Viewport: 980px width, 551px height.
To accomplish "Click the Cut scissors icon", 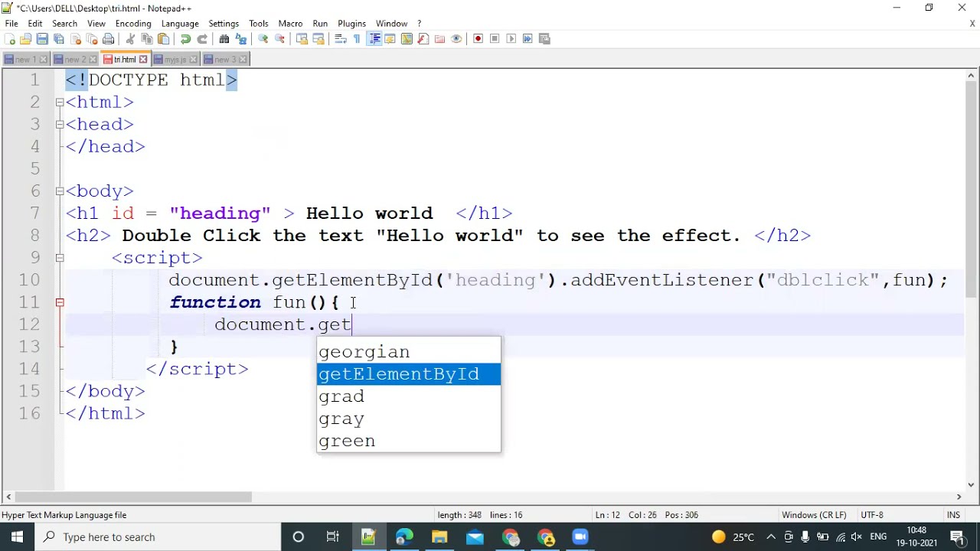I will point(130,39).
